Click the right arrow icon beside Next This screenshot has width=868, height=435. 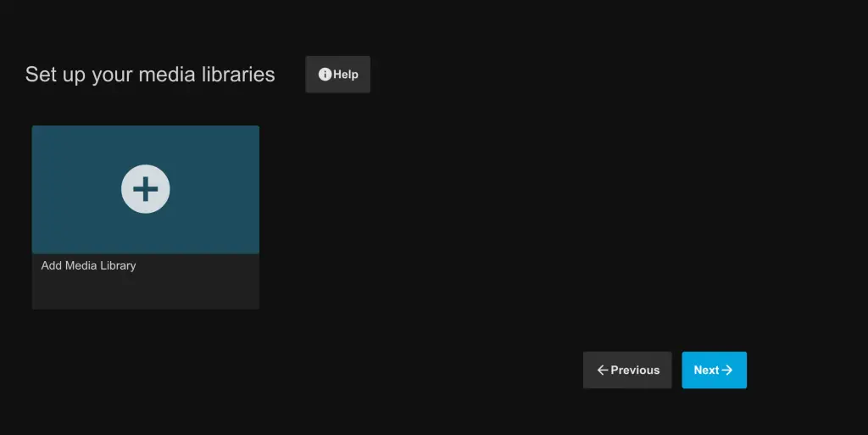pos(727,371)
